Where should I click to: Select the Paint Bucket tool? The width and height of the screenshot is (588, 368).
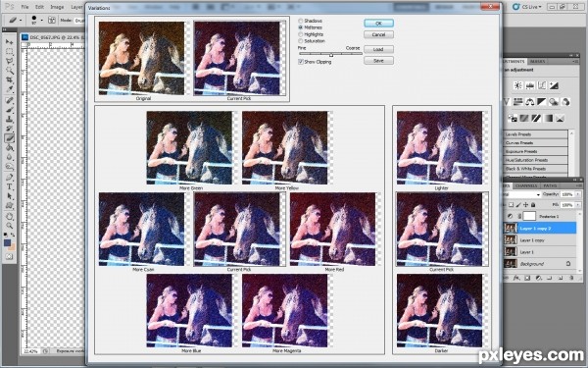click(10, 148)
